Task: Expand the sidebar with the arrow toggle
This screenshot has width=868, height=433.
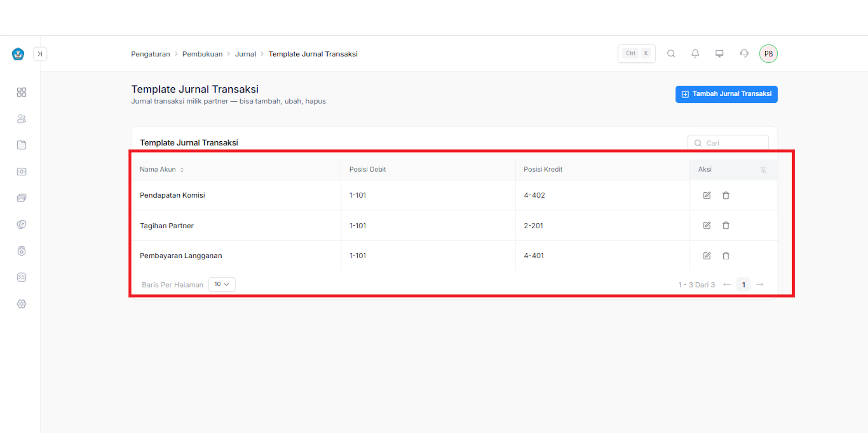Action: pyautogui.click(x=40, y=54)
